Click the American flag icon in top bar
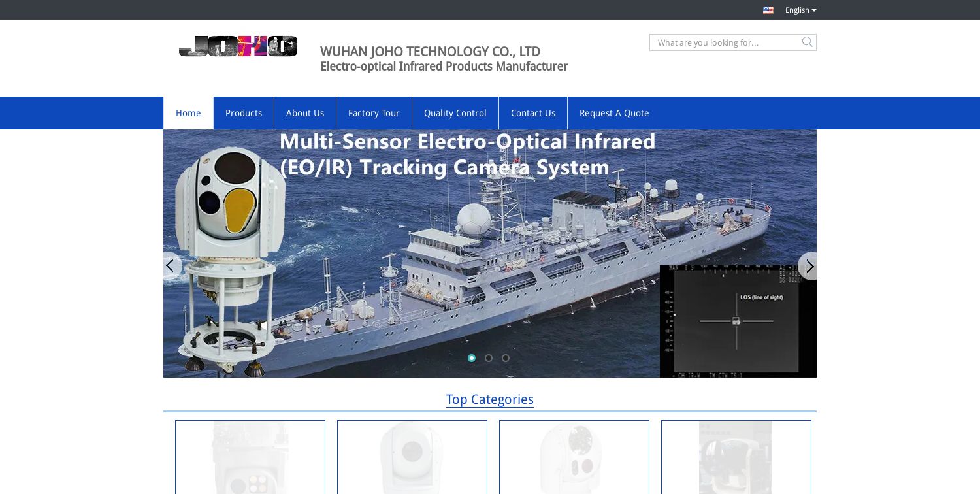Image resolution: width=980 pixels, height=494 pixels. click(x=768, y=10)
